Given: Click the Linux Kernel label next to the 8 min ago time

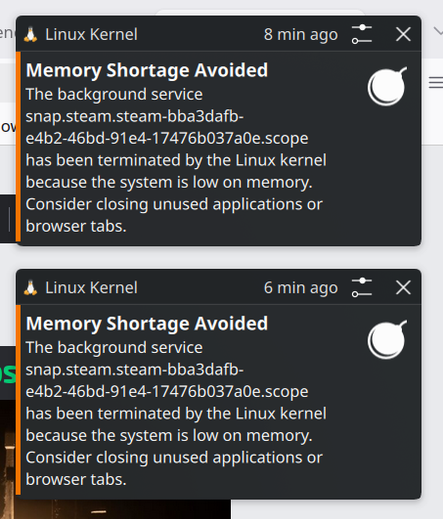Looking at the screenshot, I should [91, 35].
